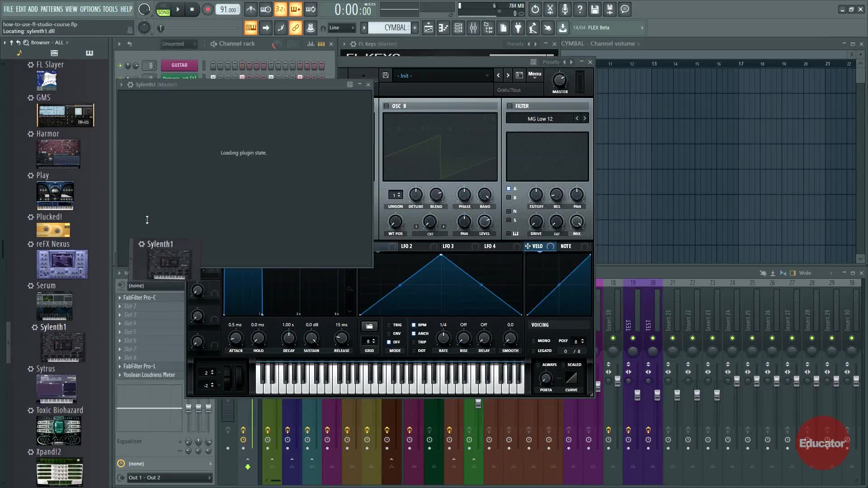Open the Line snap dropdown

(x=342, y=28)
